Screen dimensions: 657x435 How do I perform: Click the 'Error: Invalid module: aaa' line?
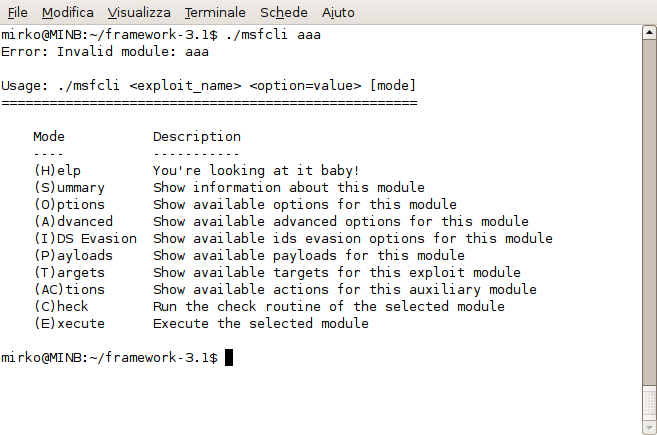pyautogui.click(x=105, y=52)
